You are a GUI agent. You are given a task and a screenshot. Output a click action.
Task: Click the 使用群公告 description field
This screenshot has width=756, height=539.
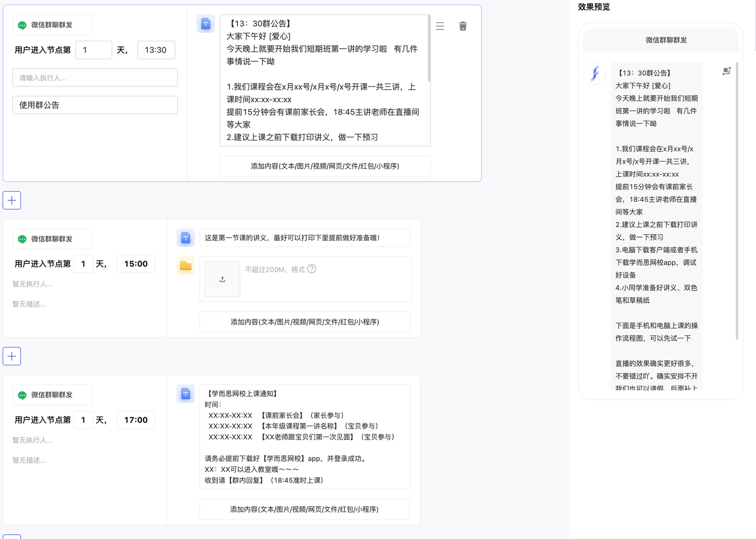pyautogui.click(x=94, y=104)
